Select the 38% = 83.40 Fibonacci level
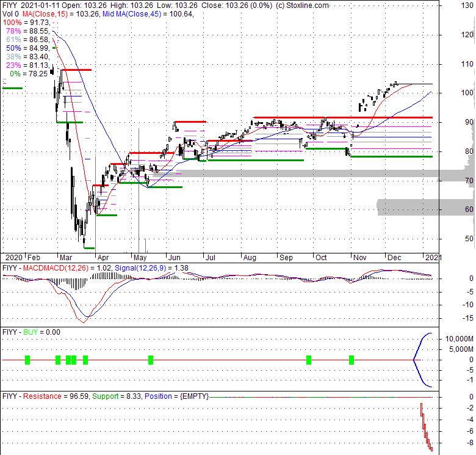 27,57
